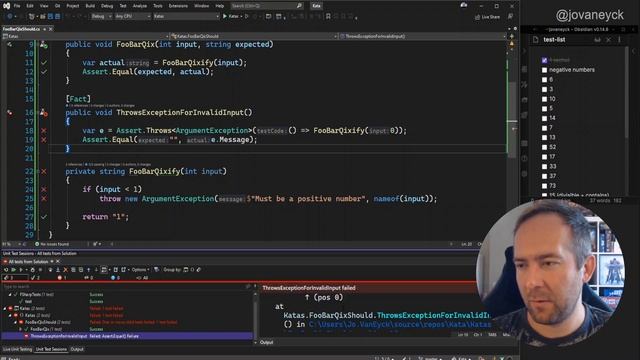
Task: Click the test-list note title in Obsidian
Action: pyautogui.click(x=554, y=40)
